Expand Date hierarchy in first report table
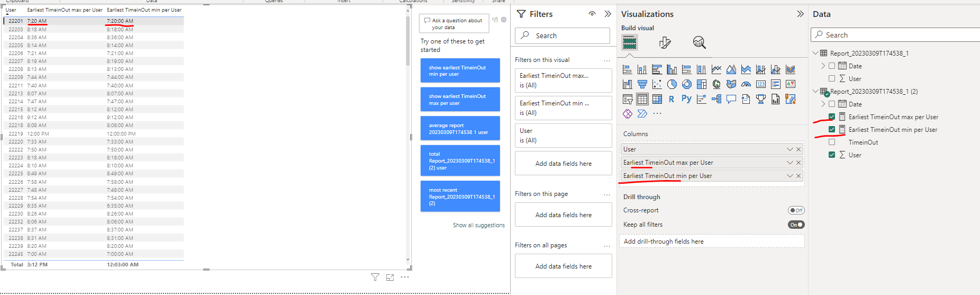980x295 pixels. 823,66
